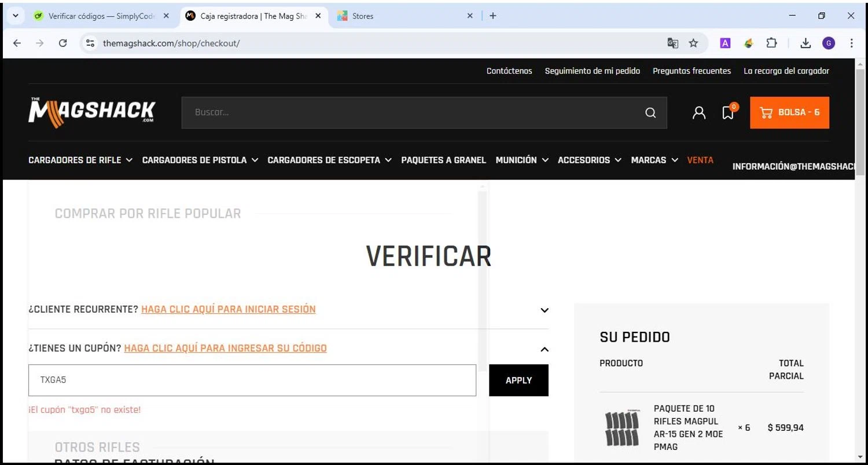Screen dimensions: 868x465
Task: Open the Venta menu item
Action: click(700, 160)
